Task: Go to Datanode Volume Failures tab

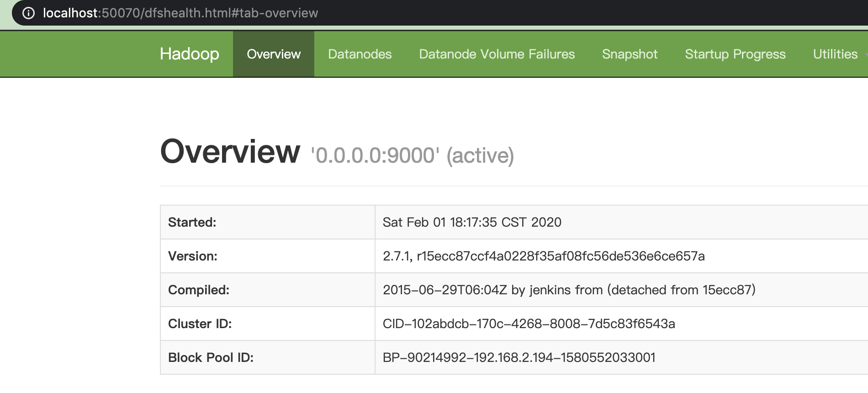Action: pos(497,54)
